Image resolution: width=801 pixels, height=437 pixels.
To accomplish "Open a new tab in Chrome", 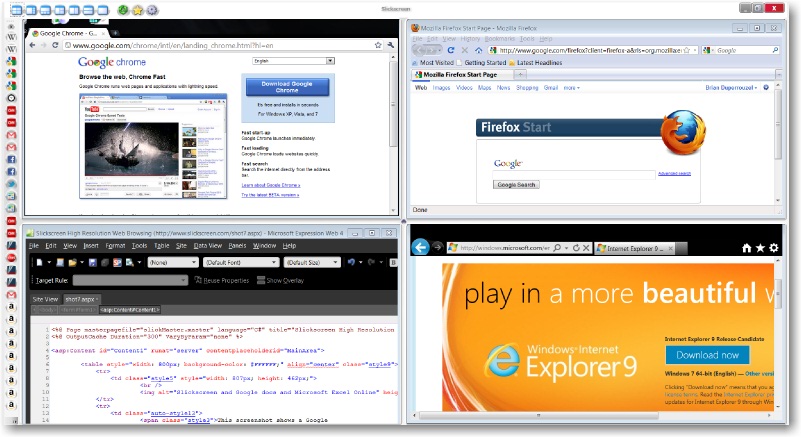I will [x=115, y=33].
